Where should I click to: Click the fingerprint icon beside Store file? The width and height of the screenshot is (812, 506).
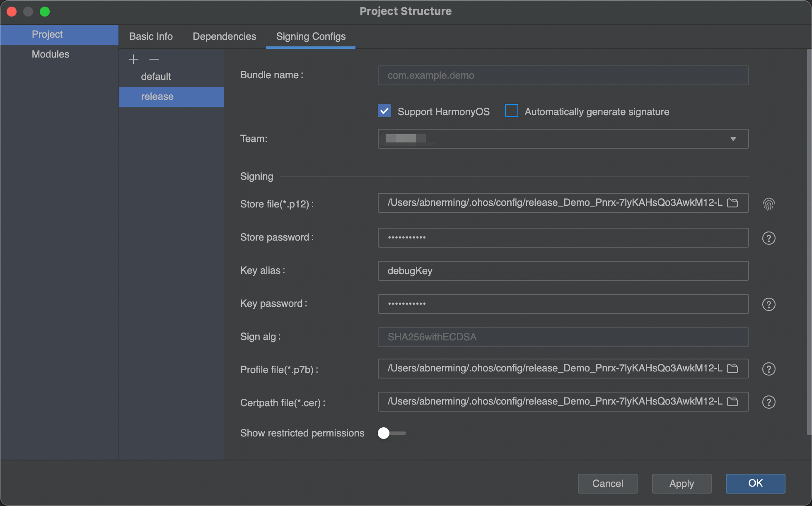(x=768, y=204)
